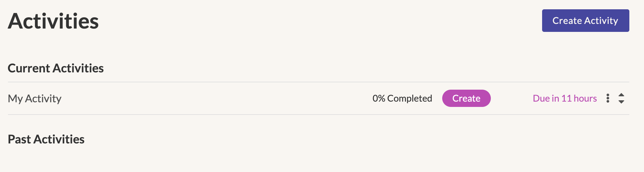Click the vertical ellipsis icon beside the due date
Screen dimensions: 644x172
tap(608, 98)
